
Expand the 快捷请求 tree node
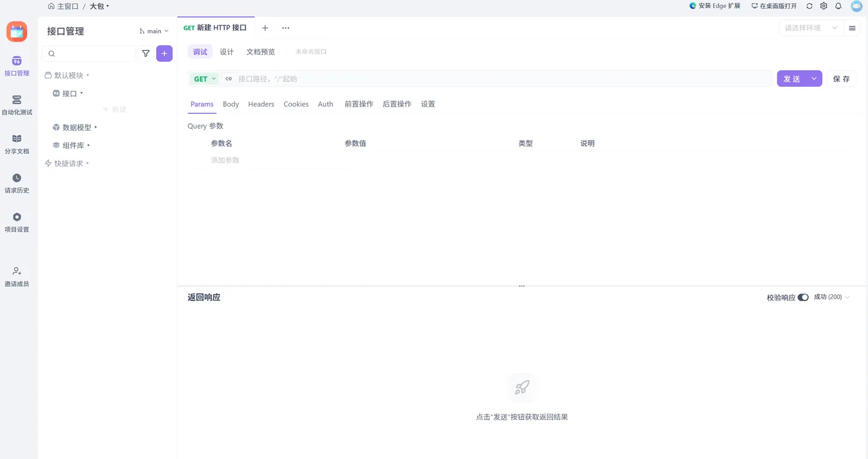pos(87,164)
